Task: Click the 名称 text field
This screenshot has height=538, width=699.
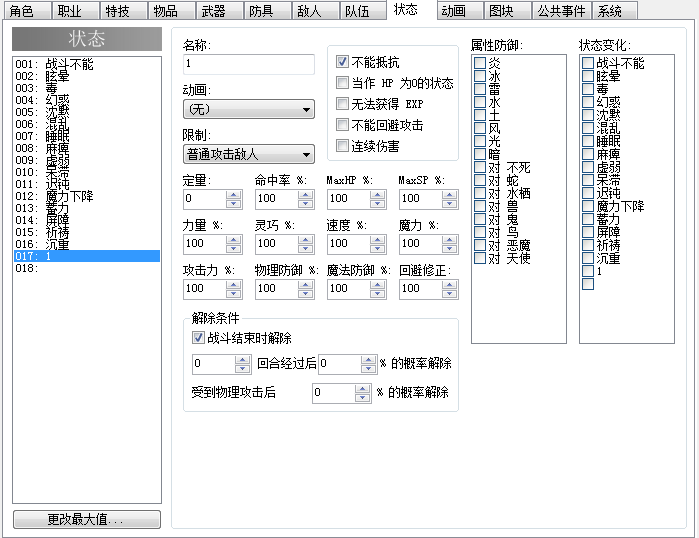Action: 249,64
